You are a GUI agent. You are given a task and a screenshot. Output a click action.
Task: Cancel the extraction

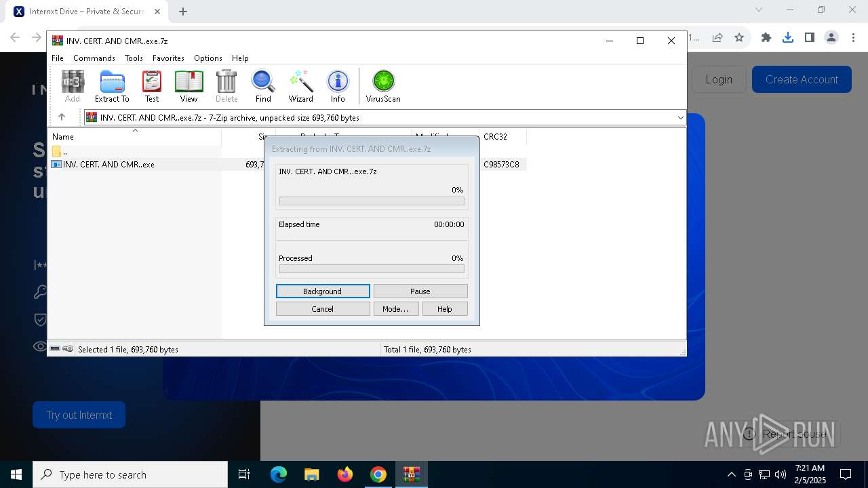(323, 309)
